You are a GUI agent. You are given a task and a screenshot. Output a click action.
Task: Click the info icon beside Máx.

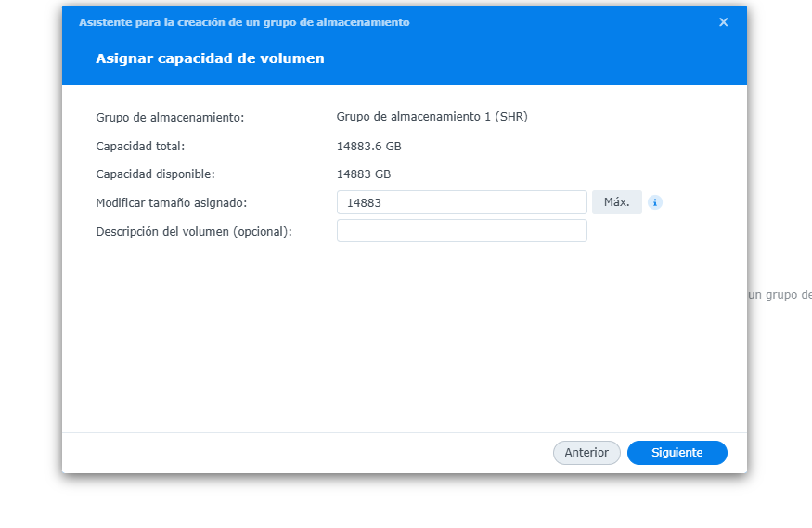pyautogui.click(x=655, y=202)
